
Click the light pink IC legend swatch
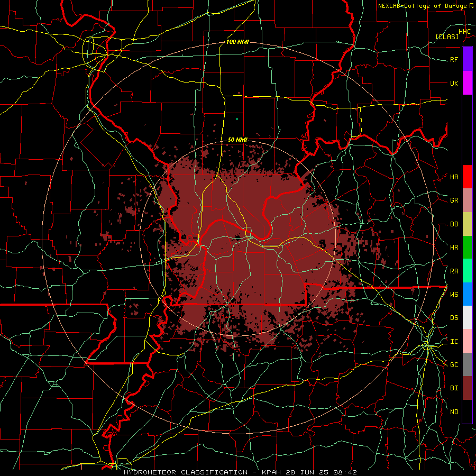[x=467, y=341]
